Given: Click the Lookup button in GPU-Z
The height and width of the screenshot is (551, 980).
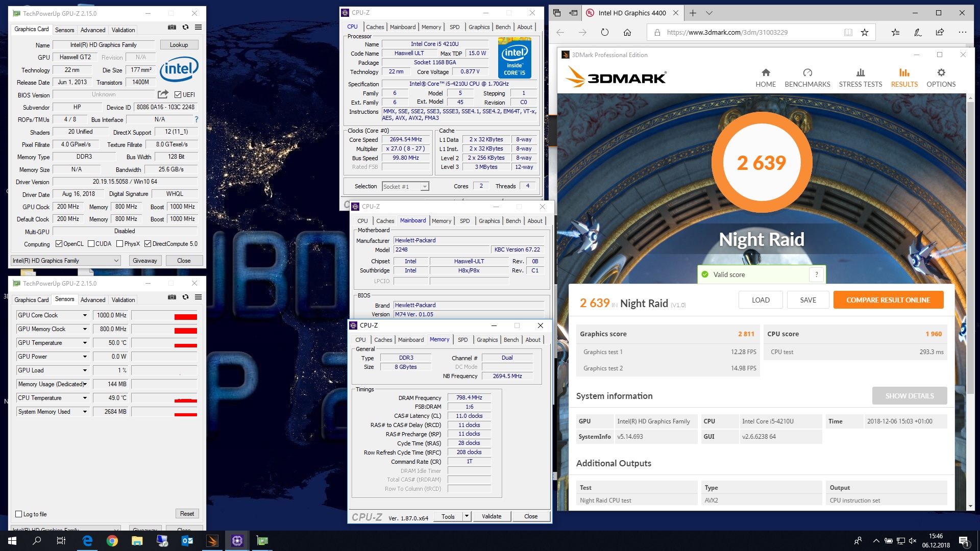Looking at the screenshot, I should click(179, 45).
